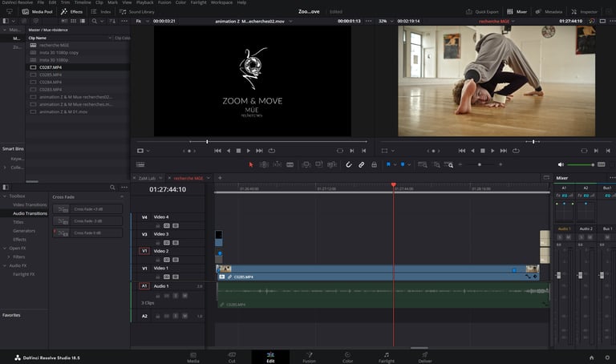
Task: Open the Fairlight page tab
Action: click(386, 356)
